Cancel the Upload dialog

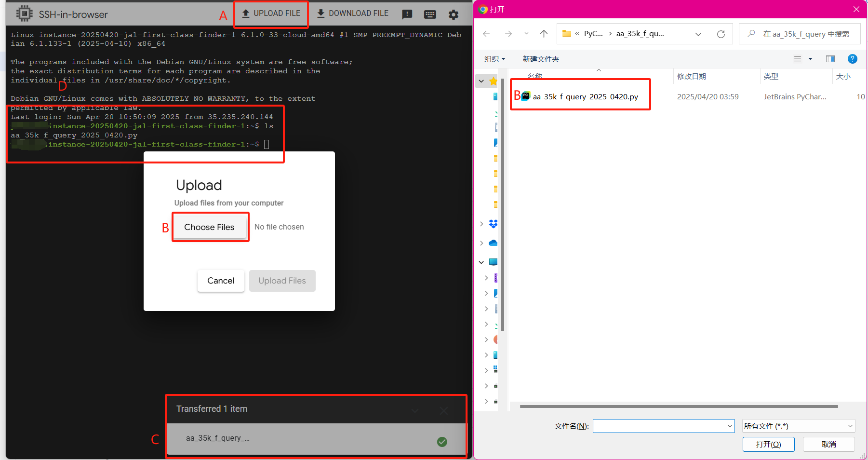pyautogui.click(x=220, y=281)
